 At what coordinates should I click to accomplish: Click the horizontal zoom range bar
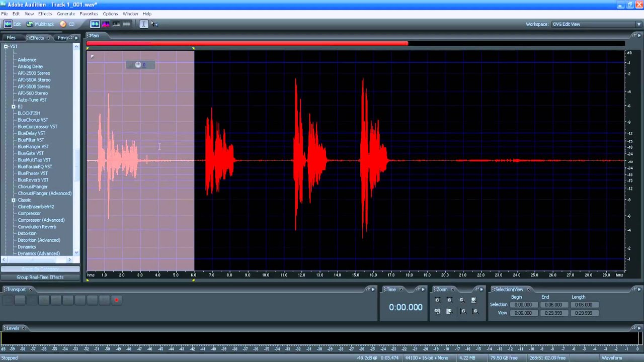[247, 43]
